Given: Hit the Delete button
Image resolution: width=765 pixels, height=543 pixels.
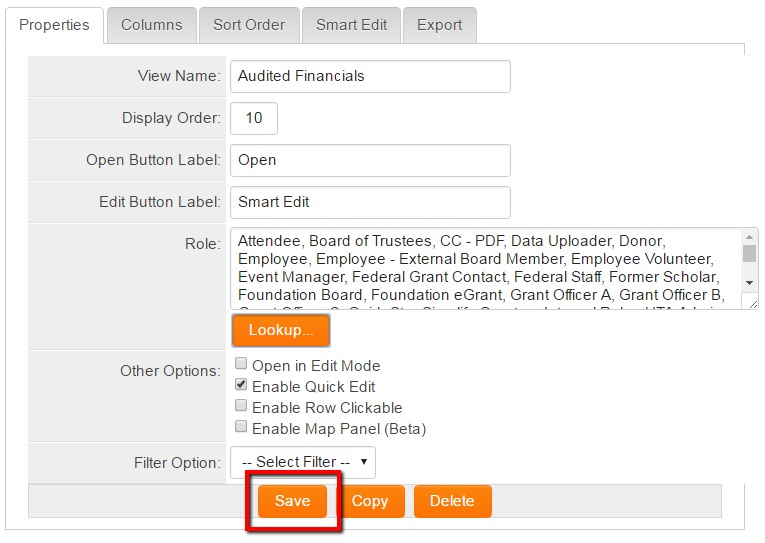Looking at the screenshot, I should (x=452, y=501).
